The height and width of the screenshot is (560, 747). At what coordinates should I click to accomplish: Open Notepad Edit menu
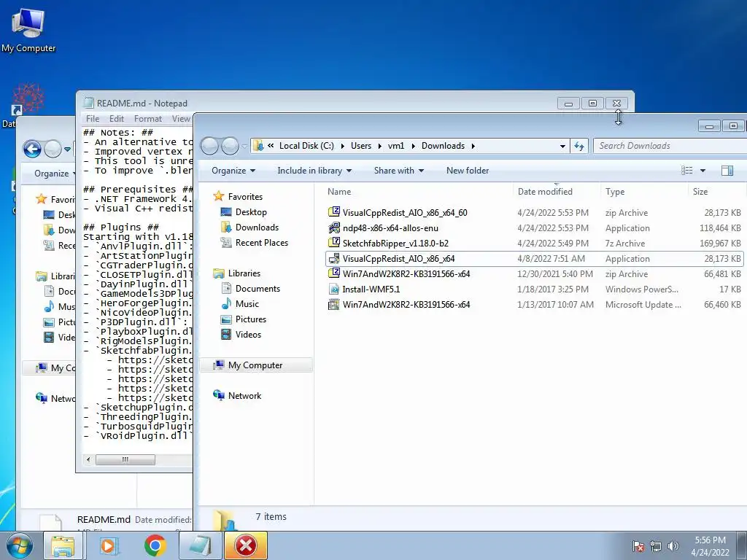(x=116, y=119)
